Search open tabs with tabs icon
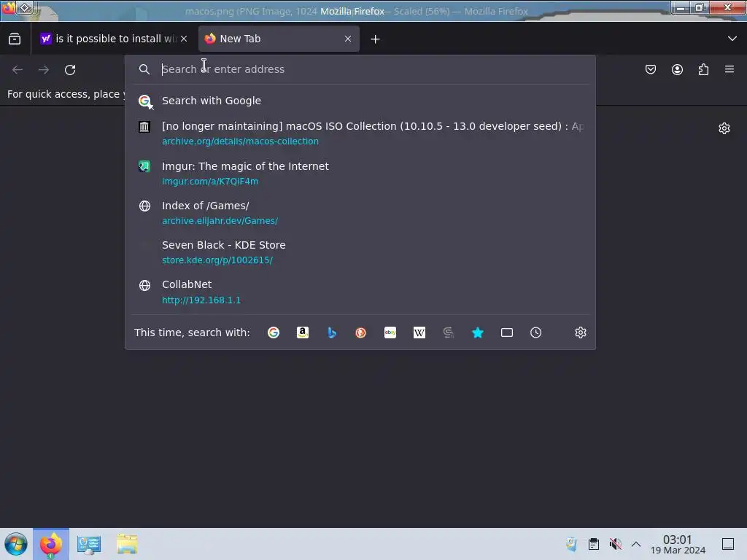747x560 pixels. (x=507, y=332)
